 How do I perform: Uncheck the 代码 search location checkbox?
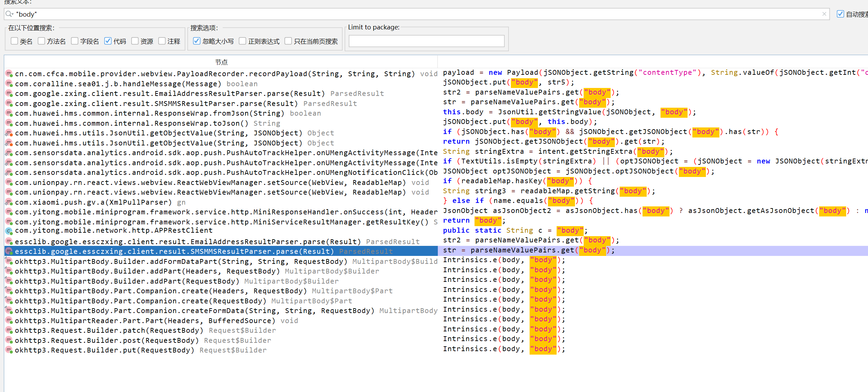click(x=108, y=41)
